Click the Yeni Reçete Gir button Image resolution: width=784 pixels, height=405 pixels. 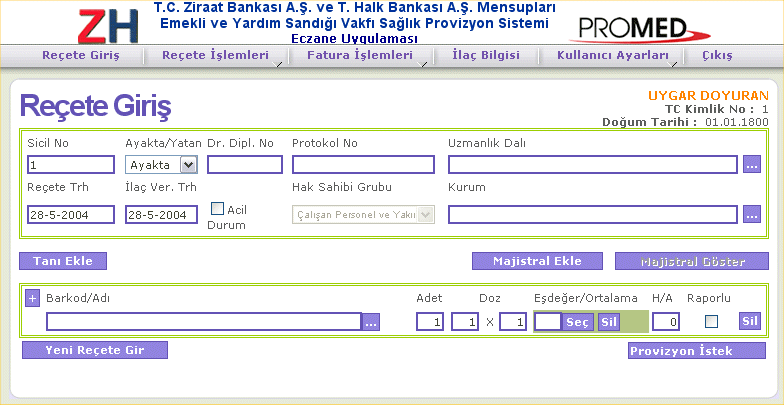click(x=94, y=350)
